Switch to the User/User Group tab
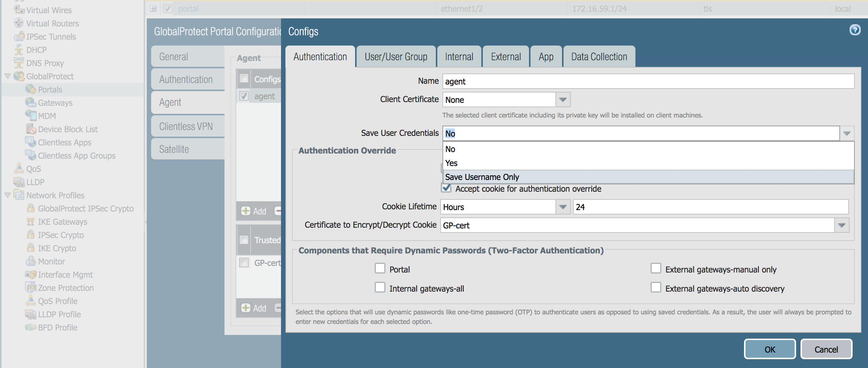The height and width of the screenshot is (368, 868). click(x=396, y=57)
